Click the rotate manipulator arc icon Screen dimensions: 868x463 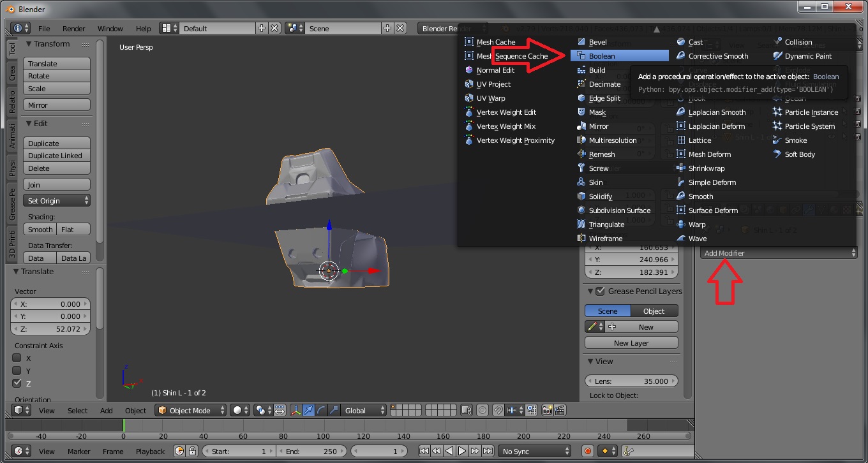(x=322, y=411)
